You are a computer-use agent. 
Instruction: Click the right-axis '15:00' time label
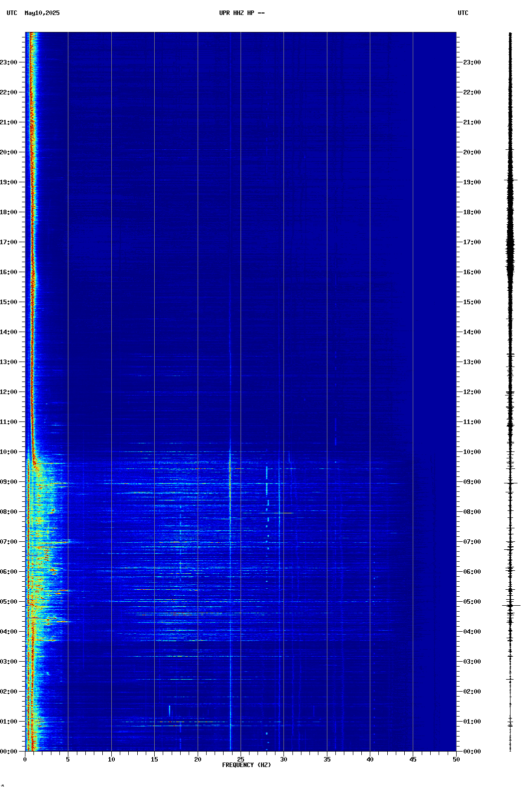point(472,302)
